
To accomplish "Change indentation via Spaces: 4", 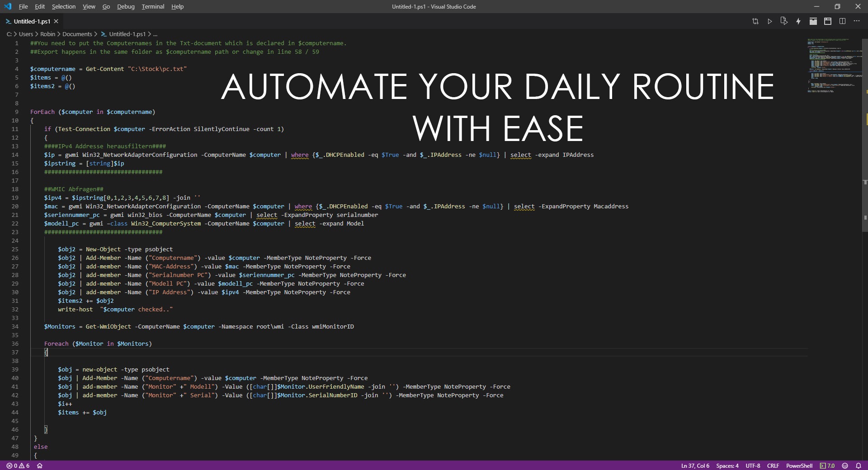I will [727, 465].
